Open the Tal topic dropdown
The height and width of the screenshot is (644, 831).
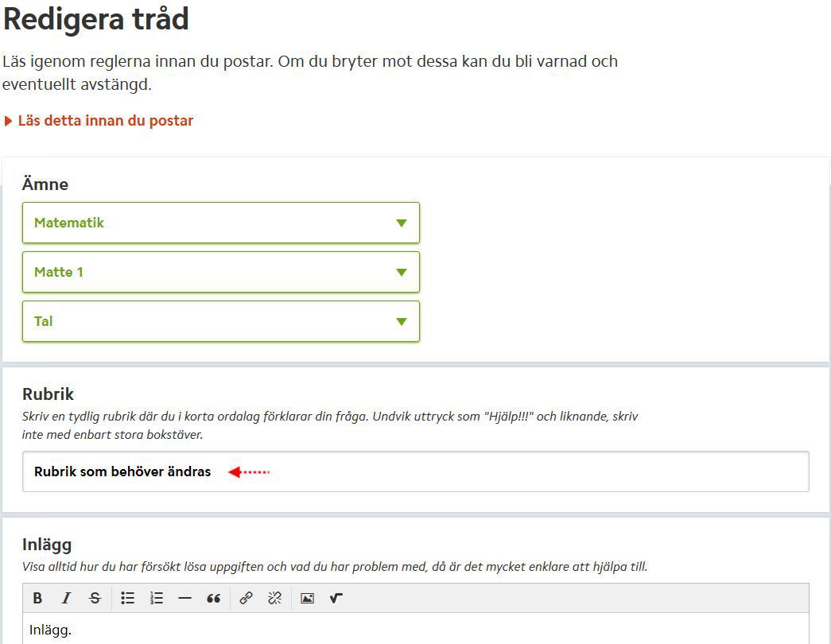220,321
